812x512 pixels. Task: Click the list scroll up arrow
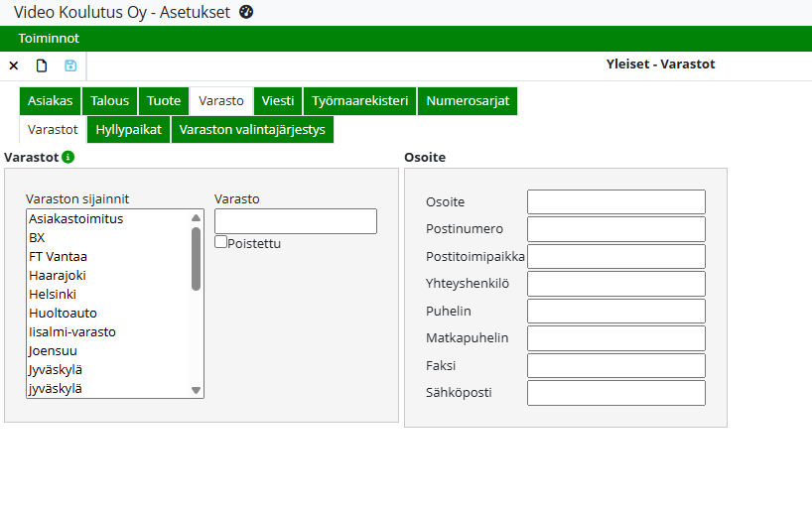click(196, 218)
